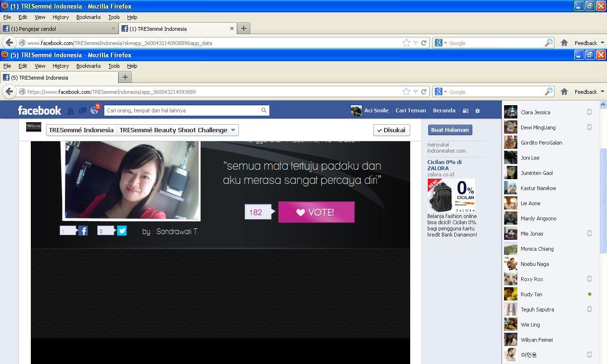Click background window Google search field
The width and height of the screenshot is (607, 364).
coord(496,43)
